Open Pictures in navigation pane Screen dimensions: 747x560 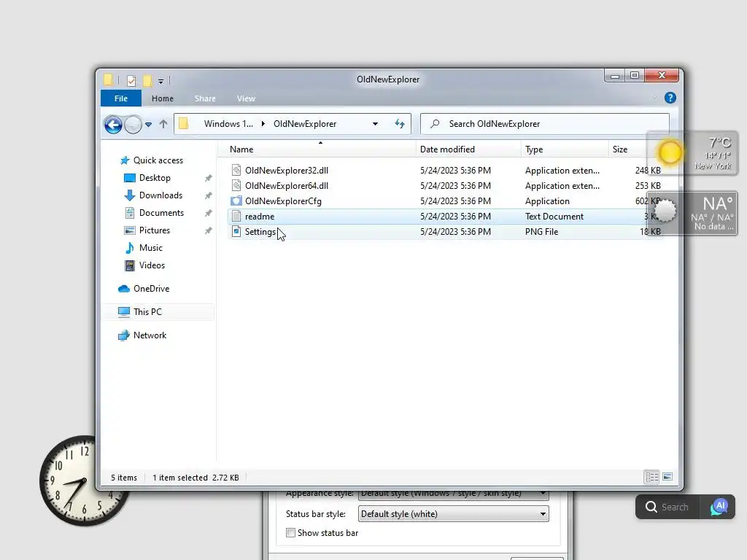tap(155, 230)
